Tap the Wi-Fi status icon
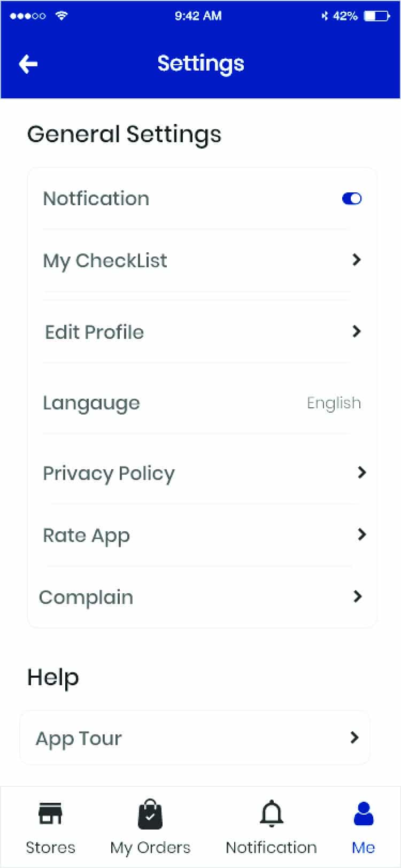Viewport: 401px width, 868px height. coord(61,16)
